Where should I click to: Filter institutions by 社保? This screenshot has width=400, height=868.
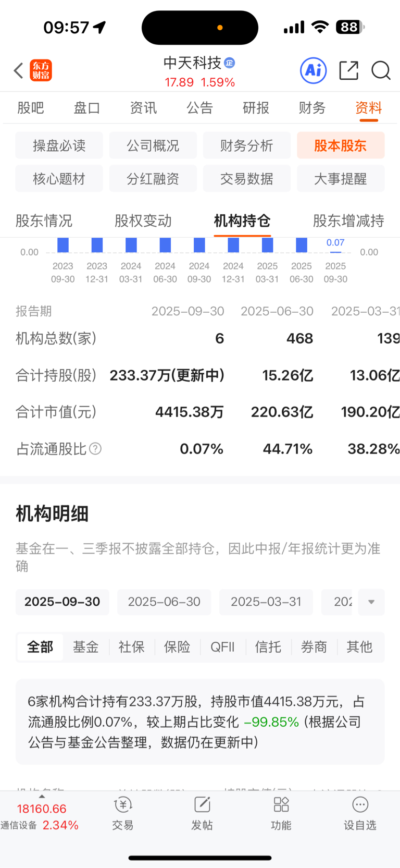point(131,647)
